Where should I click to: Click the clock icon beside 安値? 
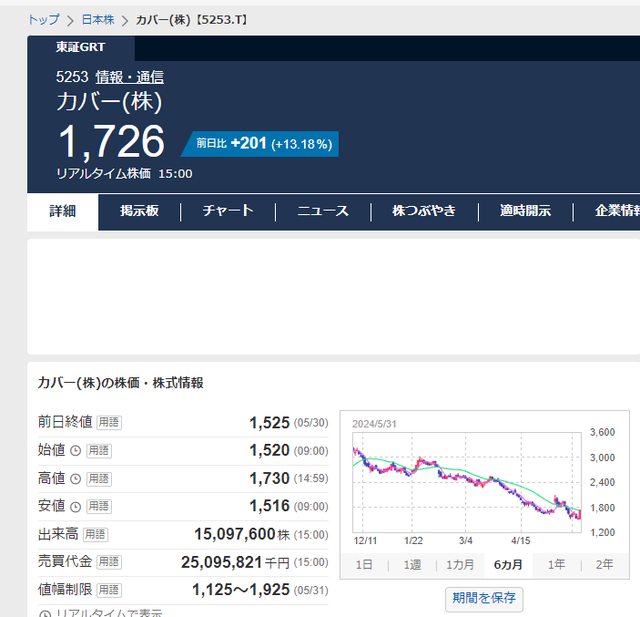point(76,507)
